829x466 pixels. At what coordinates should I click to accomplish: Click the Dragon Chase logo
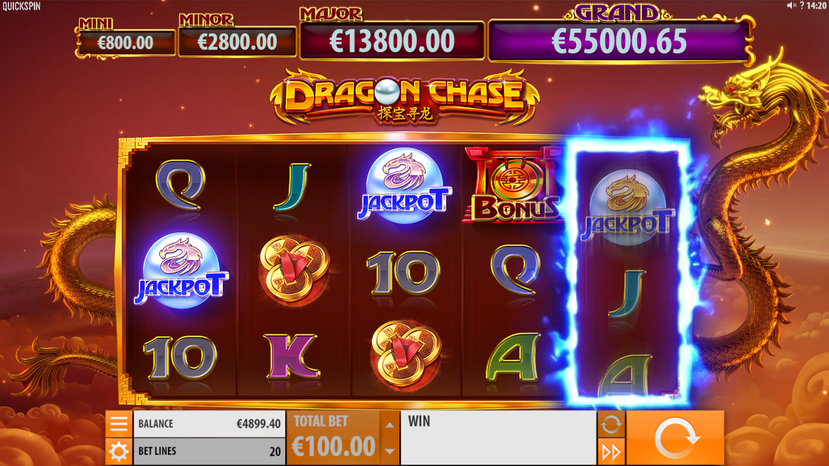tap(405, 97)
